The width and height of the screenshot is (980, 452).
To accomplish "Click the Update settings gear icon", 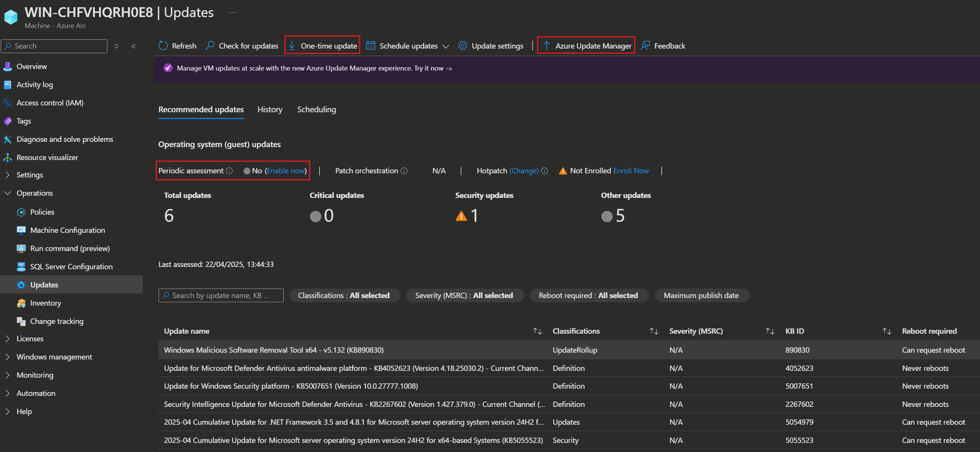I will pyautogui.click(x=462, y=46).
